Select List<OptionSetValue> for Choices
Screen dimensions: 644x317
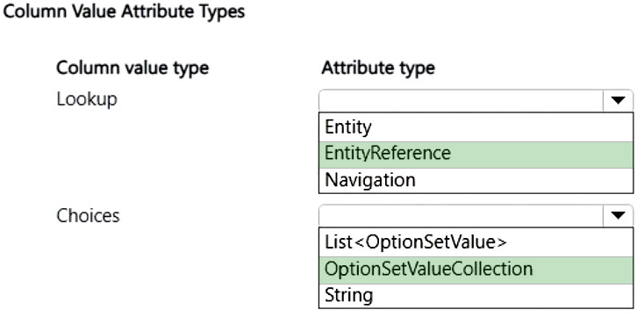tap(476, 242)
